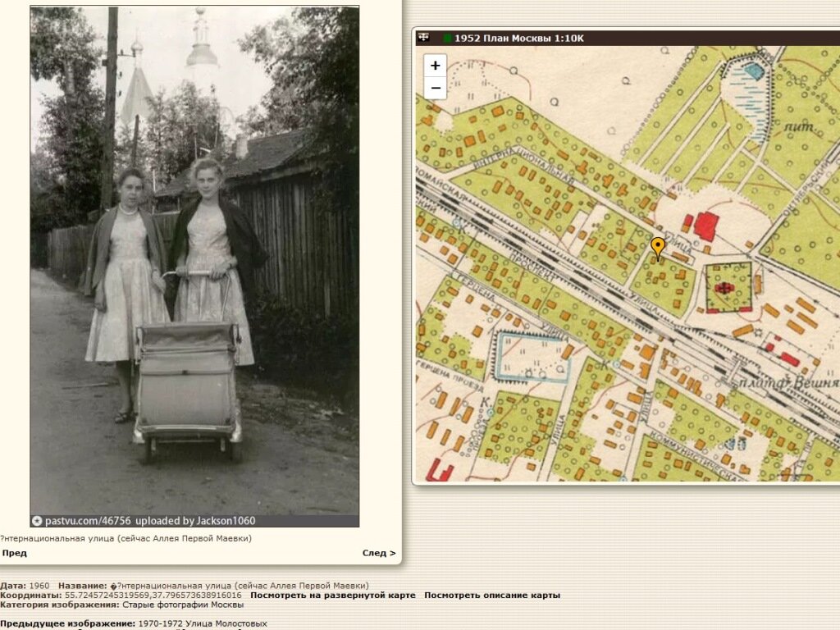The height and width of the screenshot is (630, 840).
Task: Follow the 'Посмотреть на развернутой карте' link
Action: (x=331, y=596)
